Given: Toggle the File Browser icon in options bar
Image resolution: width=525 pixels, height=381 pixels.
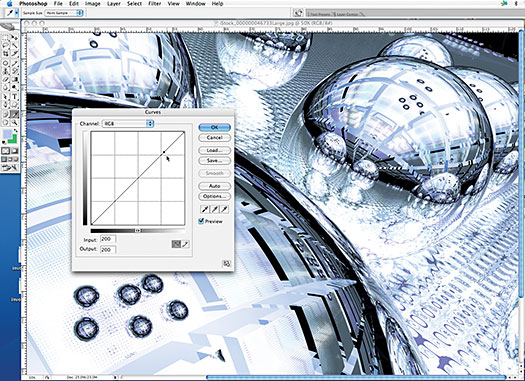Looking at the screenshot, I should (298, 13).
